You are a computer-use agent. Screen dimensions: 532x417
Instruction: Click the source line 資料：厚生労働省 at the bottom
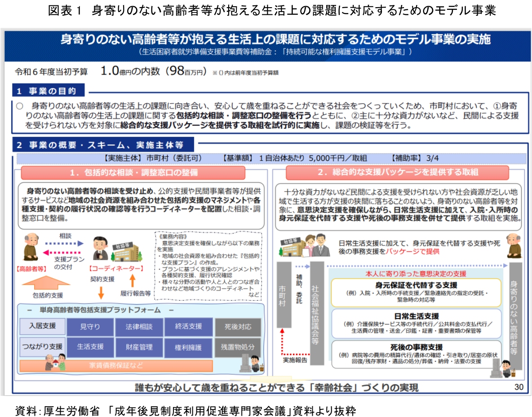click(186, 411)
